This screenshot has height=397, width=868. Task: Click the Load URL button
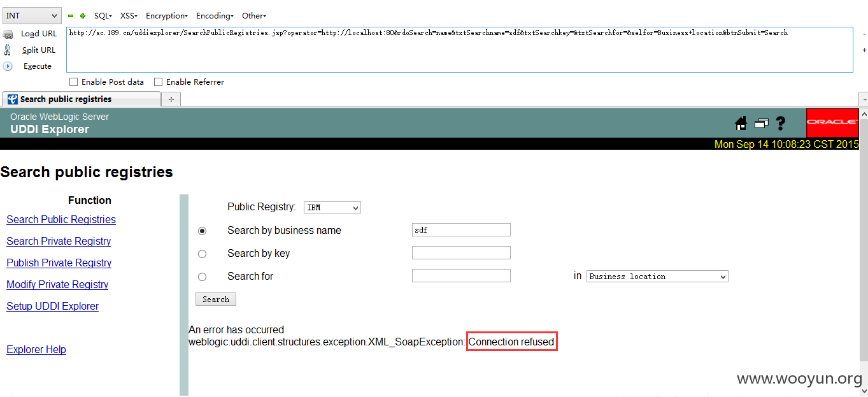(39, 34)
